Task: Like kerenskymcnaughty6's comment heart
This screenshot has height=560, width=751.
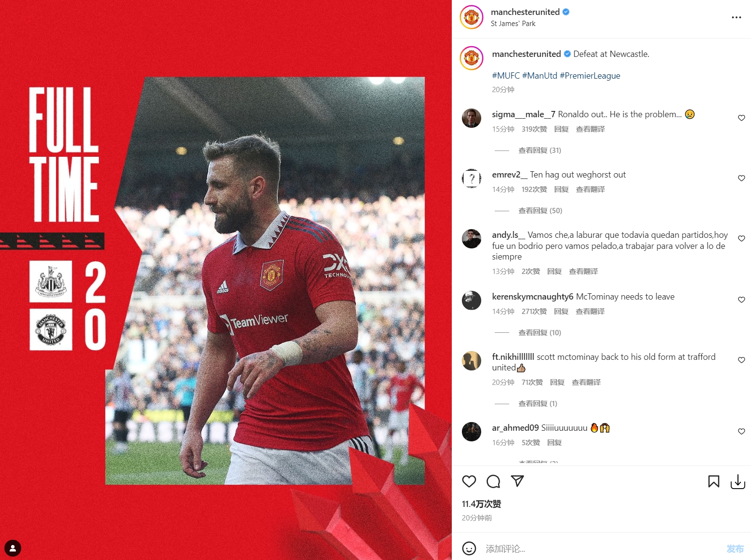Action: coord(741,300)
